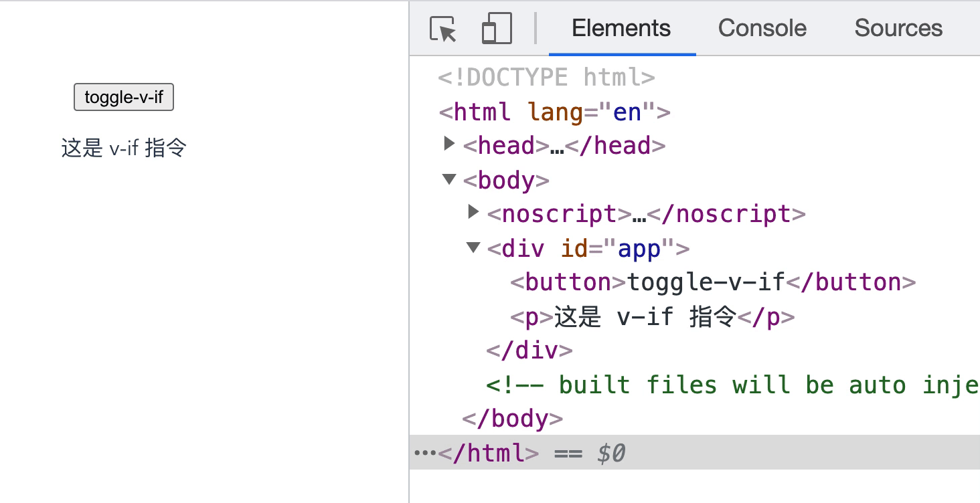Screen dimensions: 980x503
Task: Click the paragraph text 这是 v-if 指令 on page
Action: 124,148
